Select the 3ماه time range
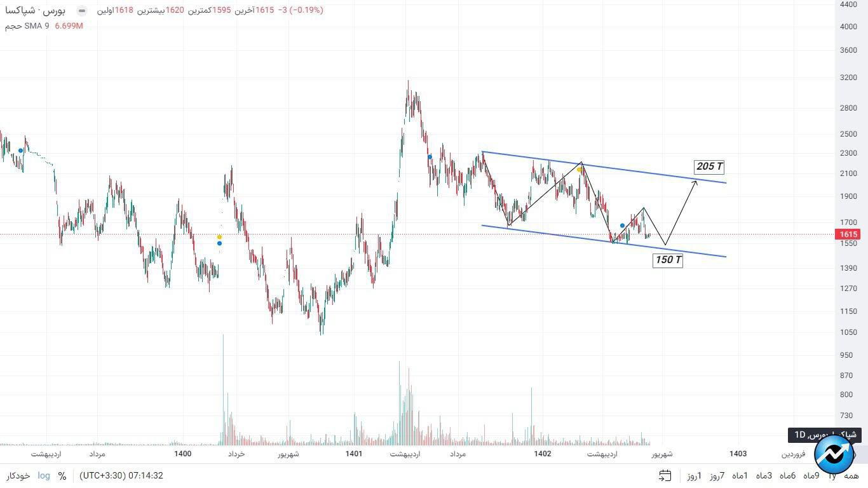Viewport: 868px width, 488px height. pos(764,475)
